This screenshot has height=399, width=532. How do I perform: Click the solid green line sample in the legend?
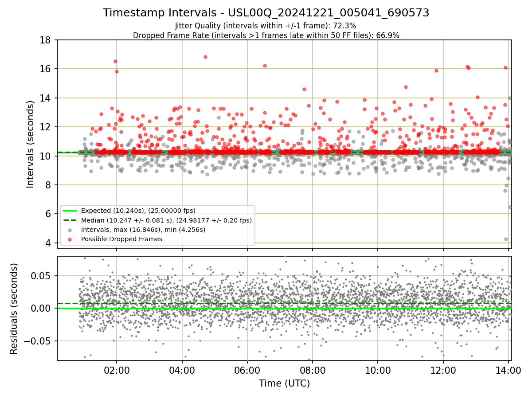click(70, 211)
